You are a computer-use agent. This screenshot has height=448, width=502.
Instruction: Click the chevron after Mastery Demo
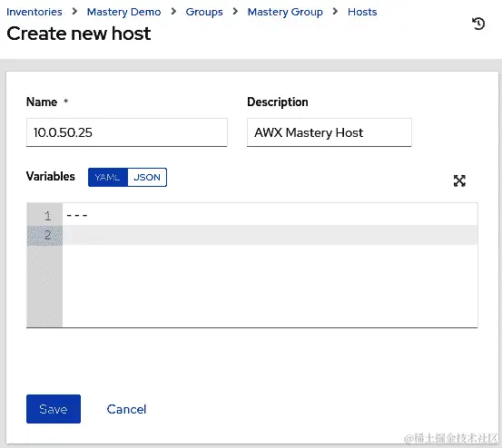pyautogui.click(x=173, y=12)
